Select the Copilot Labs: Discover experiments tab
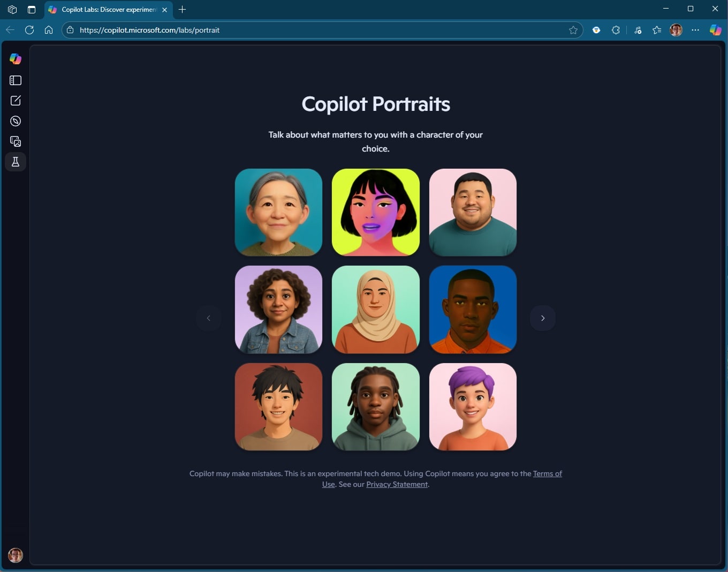This screenshot has height=572, width=728. [108, 10]
